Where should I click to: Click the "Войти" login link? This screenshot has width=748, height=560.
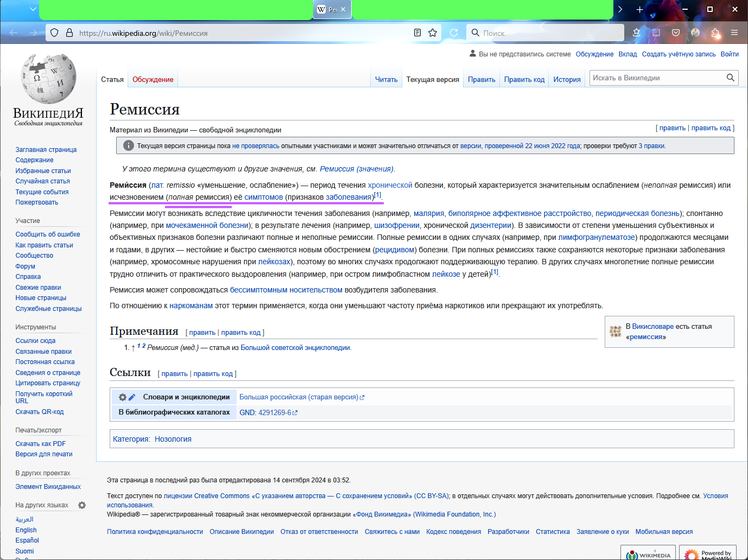pyautogui.click(x=730, y=54)
